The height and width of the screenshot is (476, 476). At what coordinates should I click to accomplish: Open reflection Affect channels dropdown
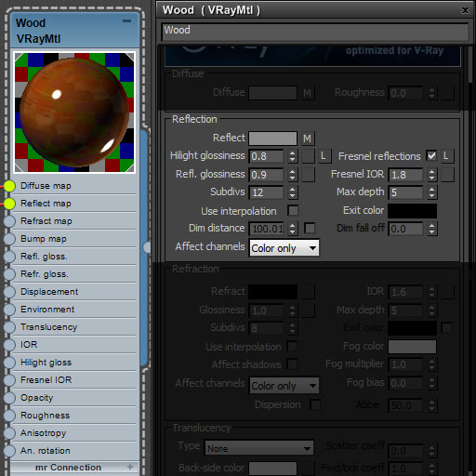pos(284,248)
